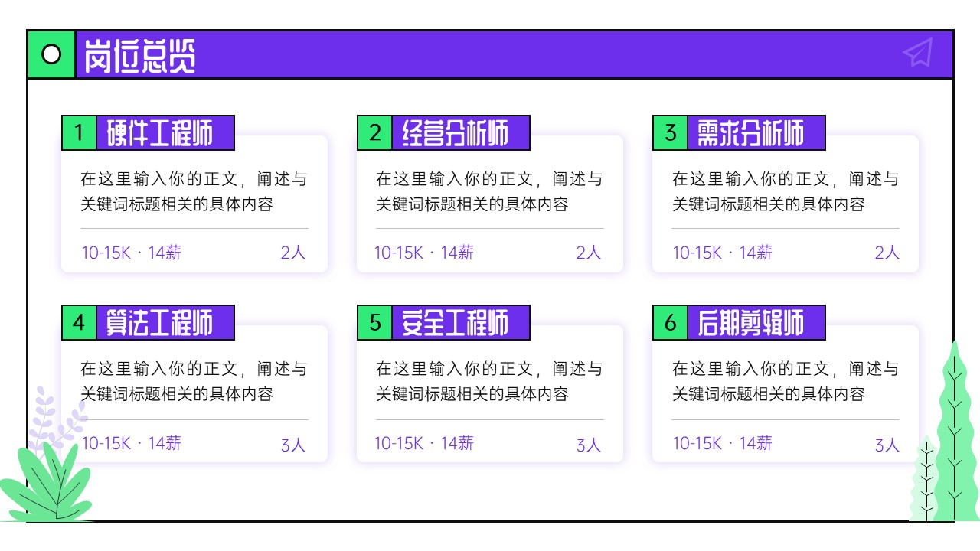Select the 安全工程师 job title
The image size is (980, 551).
455,323
